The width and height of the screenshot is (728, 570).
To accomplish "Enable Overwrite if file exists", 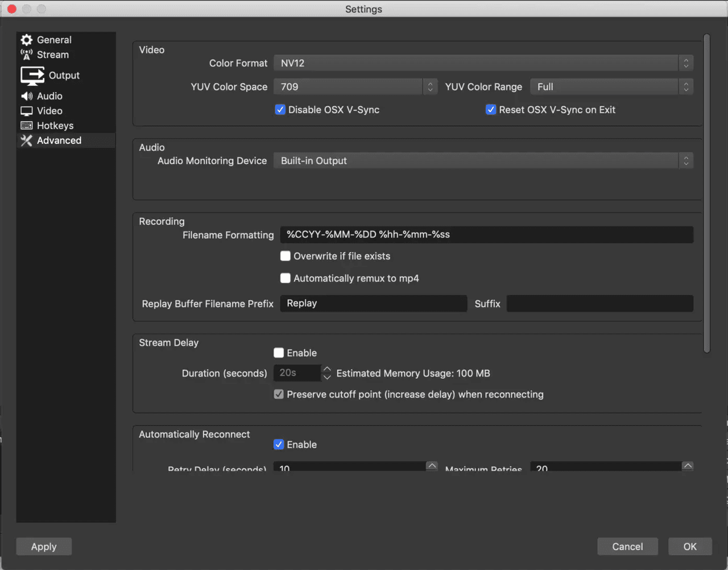I will point(285,256).
